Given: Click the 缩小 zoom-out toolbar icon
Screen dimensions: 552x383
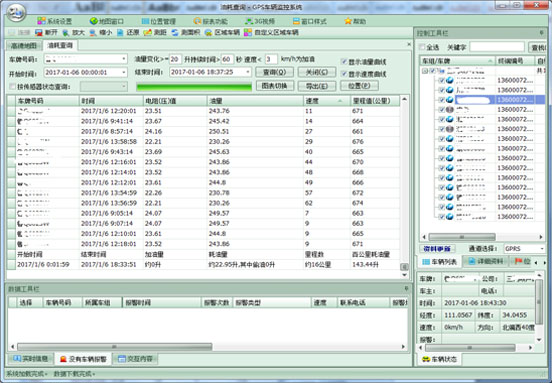Looking at the screenshot, I should [93, 33].
